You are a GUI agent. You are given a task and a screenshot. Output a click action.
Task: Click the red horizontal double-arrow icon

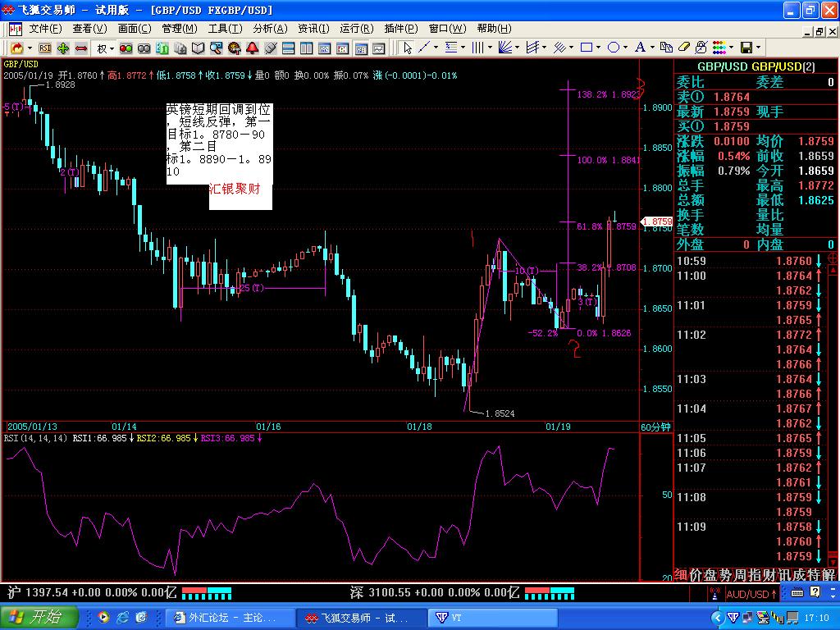81,48
